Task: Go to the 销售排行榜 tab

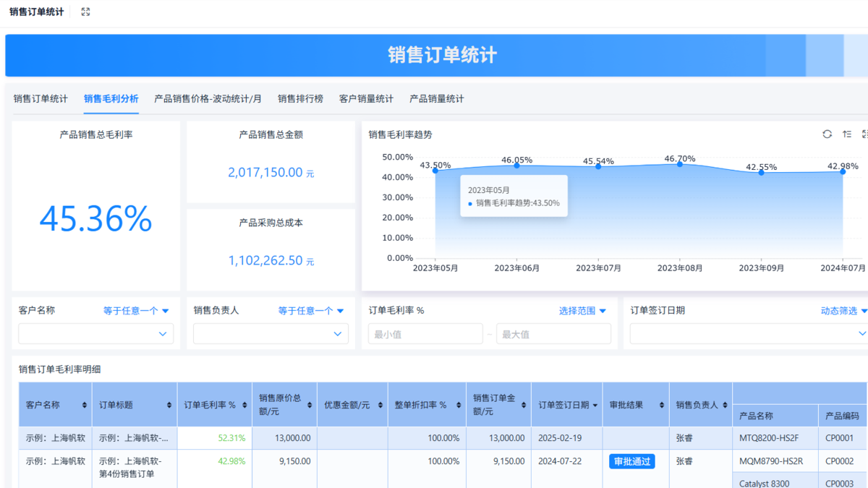Action: pyautogui.click(x=300, y=99)
